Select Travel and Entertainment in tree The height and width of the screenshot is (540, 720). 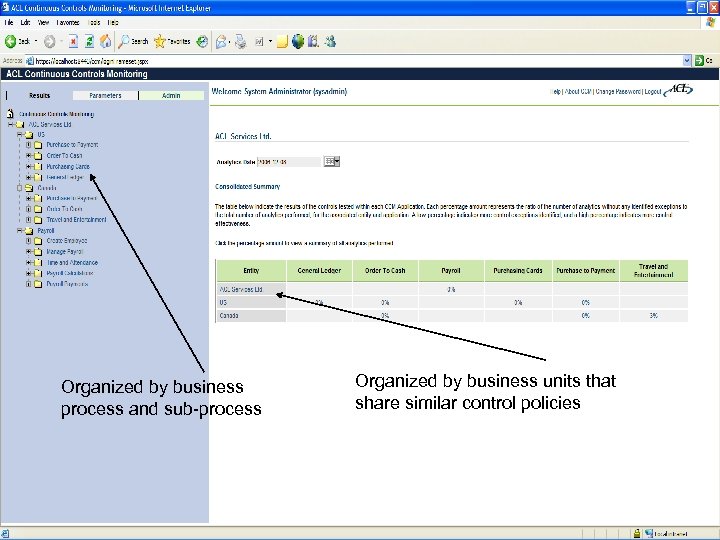click(x=76, y=219)
